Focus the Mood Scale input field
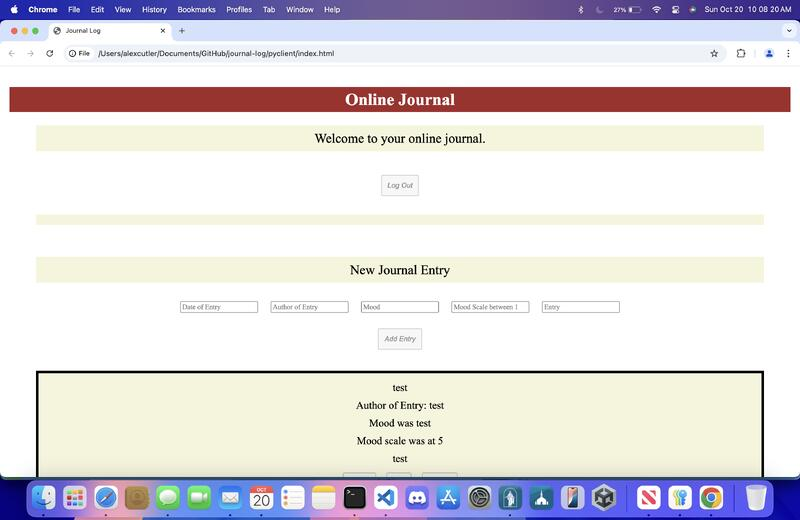Image resolution: width=800 pixels, height=520 pixels. click(x=490, y=307)
